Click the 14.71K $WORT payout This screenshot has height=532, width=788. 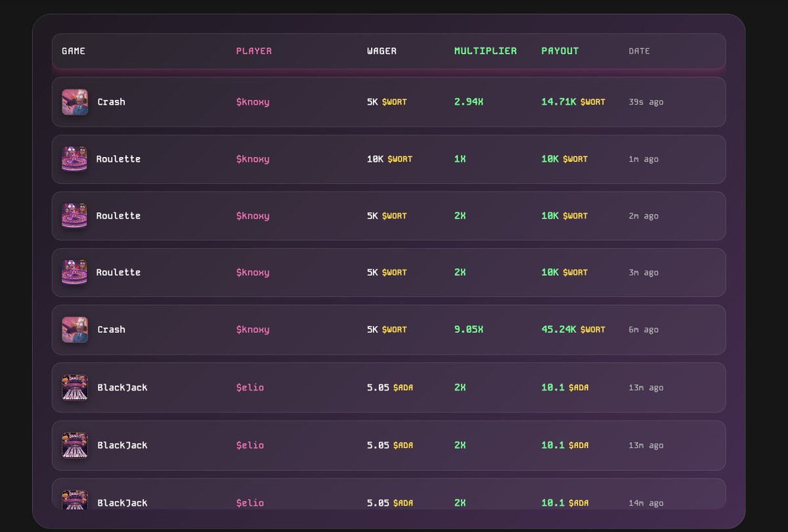tap(573, 102)
